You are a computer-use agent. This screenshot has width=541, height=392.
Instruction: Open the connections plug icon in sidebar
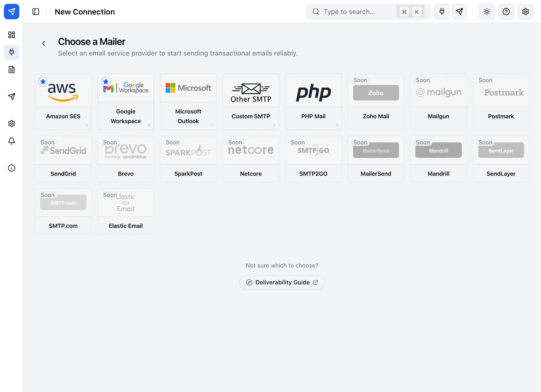pos(12,52)
